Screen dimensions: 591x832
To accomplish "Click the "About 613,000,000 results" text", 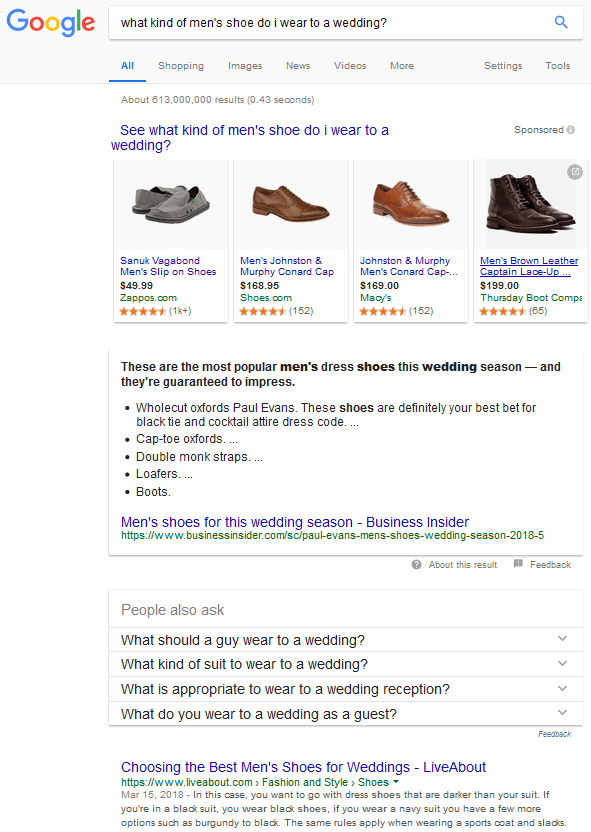I will coord(218,100).
